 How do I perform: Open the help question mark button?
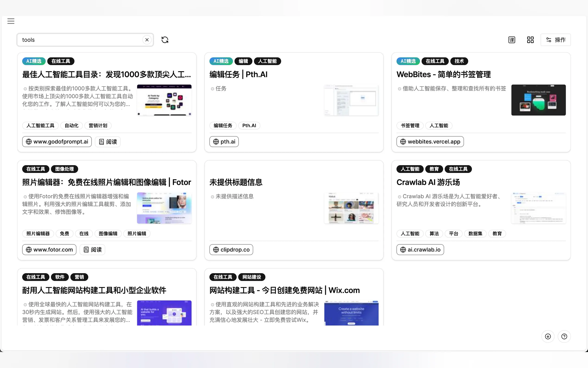pyautogui.click(x=564, y=336)
